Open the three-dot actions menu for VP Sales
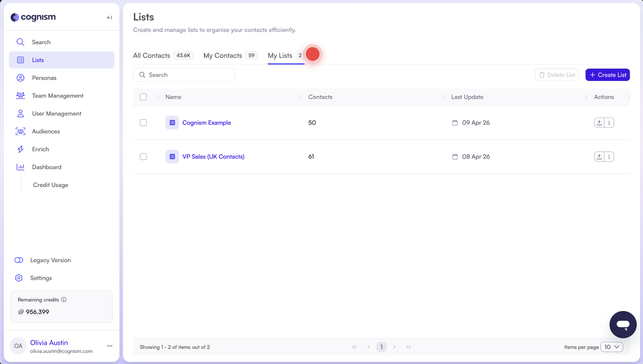 click(609, 156)
